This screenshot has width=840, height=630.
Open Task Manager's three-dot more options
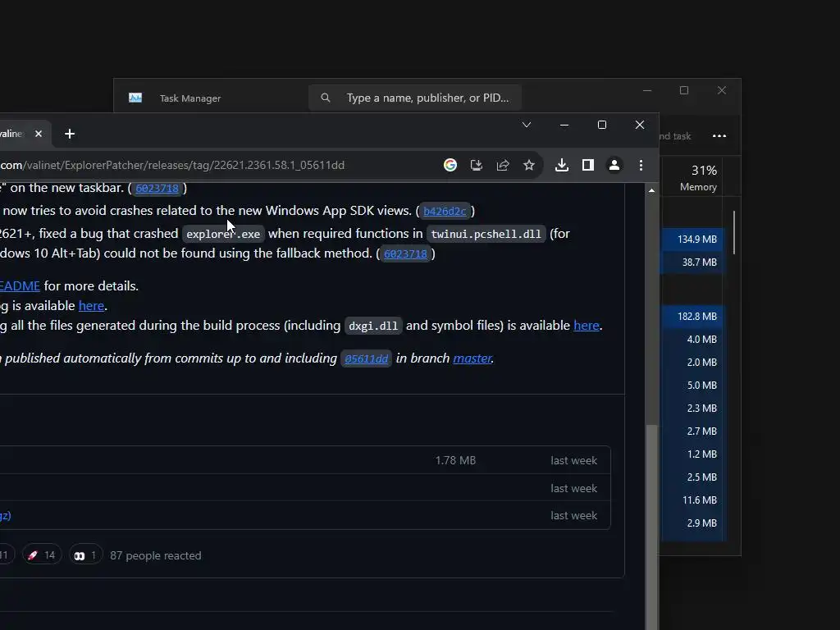(719, 136)
